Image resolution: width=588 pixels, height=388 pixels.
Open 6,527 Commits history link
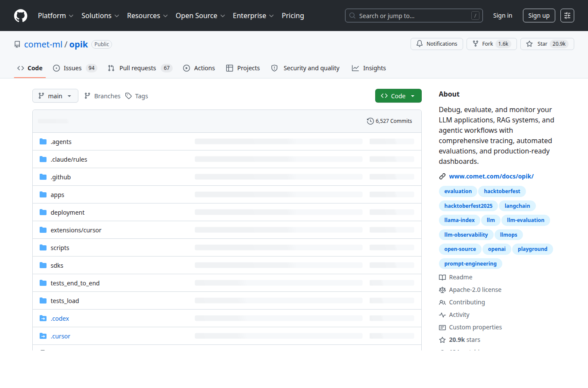[x=389, y=121]
